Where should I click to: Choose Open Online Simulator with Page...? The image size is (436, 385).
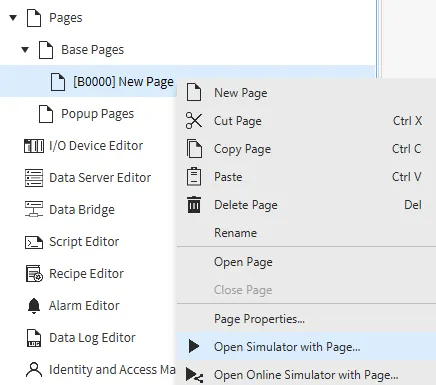click(306, 375)
